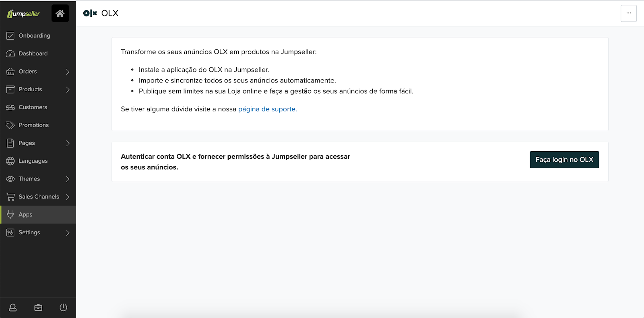Screen dimensions: 644x318
Task: Click the Dashboard gauge icon
Action: pyautogui.click(x=10, y=53)
